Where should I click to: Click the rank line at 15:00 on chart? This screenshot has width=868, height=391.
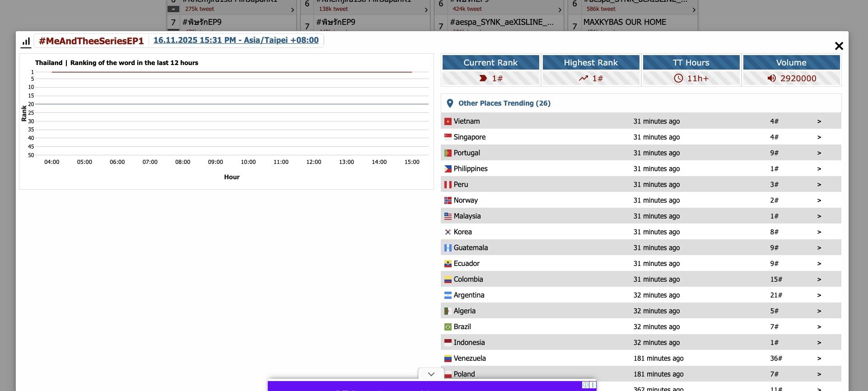[x=411, y=72]
